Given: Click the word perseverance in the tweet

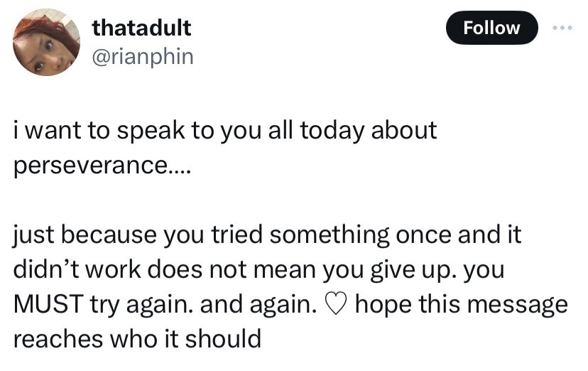Looking at the screenshot, I should pyautogui.click(x=91, y=165).
